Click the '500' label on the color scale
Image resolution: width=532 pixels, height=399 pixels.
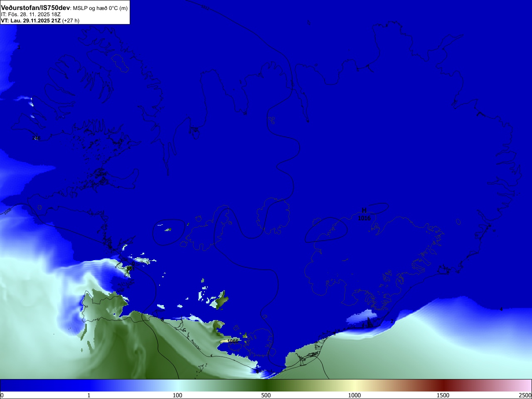(x=266, y=395)
